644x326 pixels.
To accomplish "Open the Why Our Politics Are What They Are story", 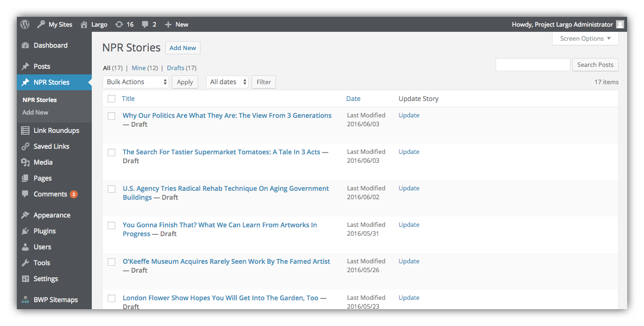I will tap(227, 116).
